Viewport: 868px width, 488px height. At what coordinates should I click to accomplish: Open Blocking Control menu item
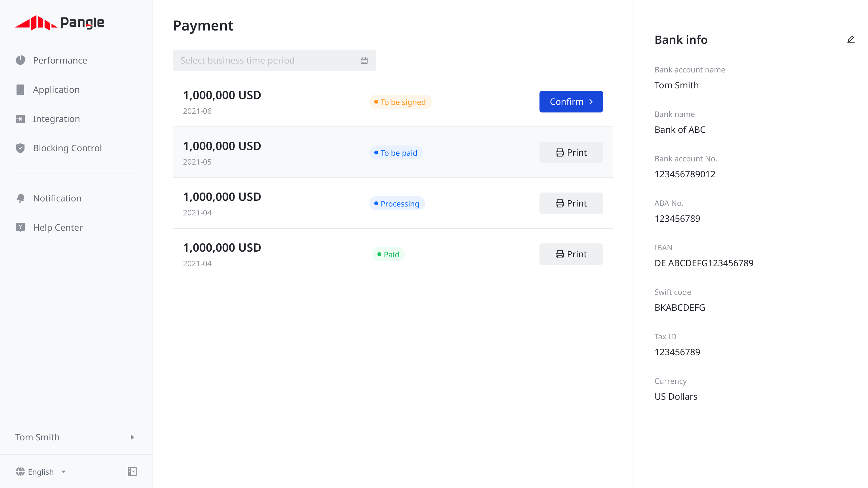pos(67,148)
